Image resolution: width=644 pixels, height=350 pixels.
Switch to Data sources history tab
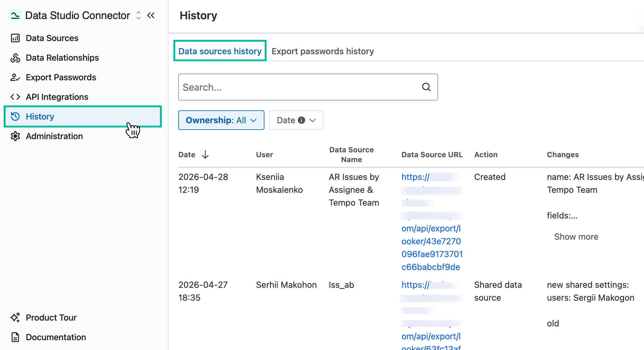pos(220,51)
